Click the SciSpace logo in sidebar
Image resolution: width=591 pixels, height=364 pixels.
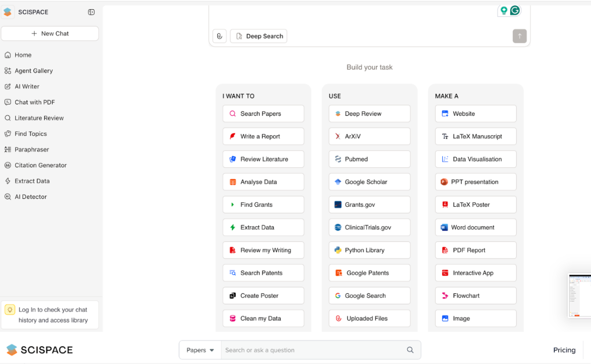coord(8,12)
